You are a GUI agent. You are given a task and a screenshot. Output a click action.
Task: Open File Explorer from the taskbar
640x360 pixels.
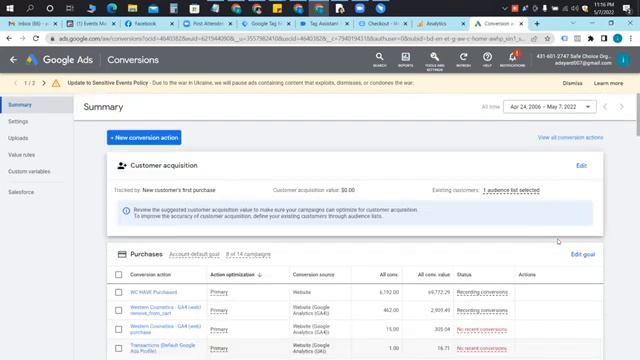coord(132,8)
